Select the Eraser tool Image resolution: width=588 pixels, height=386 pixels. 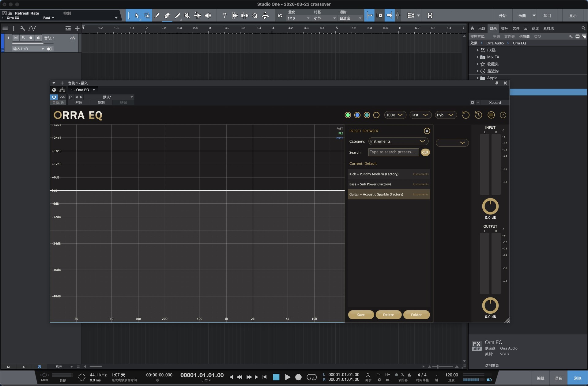click(x=167, y=16)
